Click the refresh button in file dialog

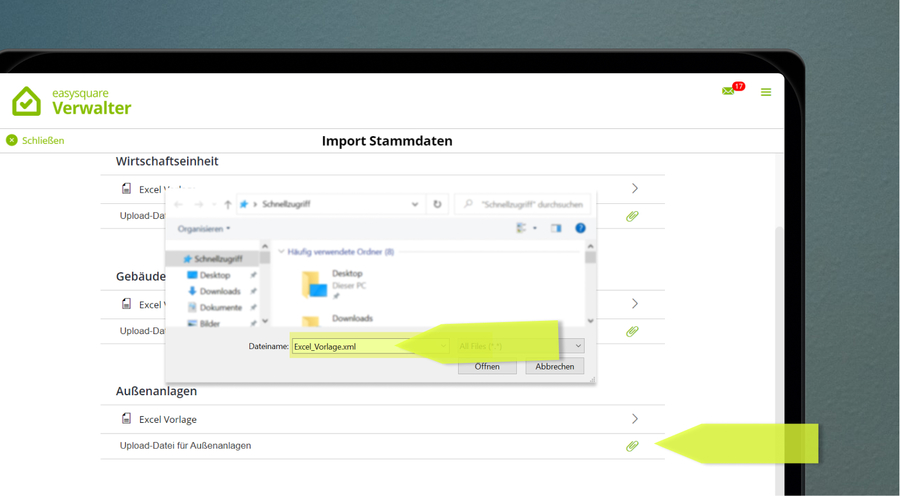pyautogui.click(x=437, y=204)
